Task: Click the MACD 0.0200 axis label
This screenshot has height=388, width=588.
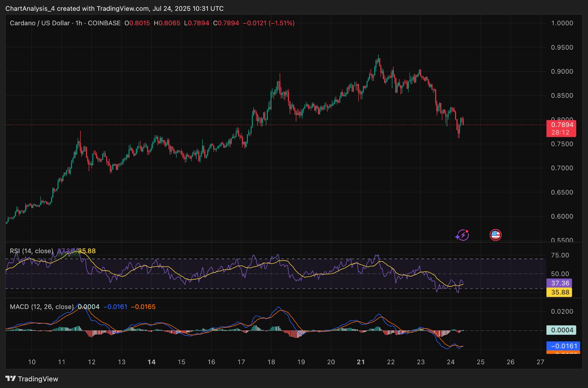Action: pos(562,312)
